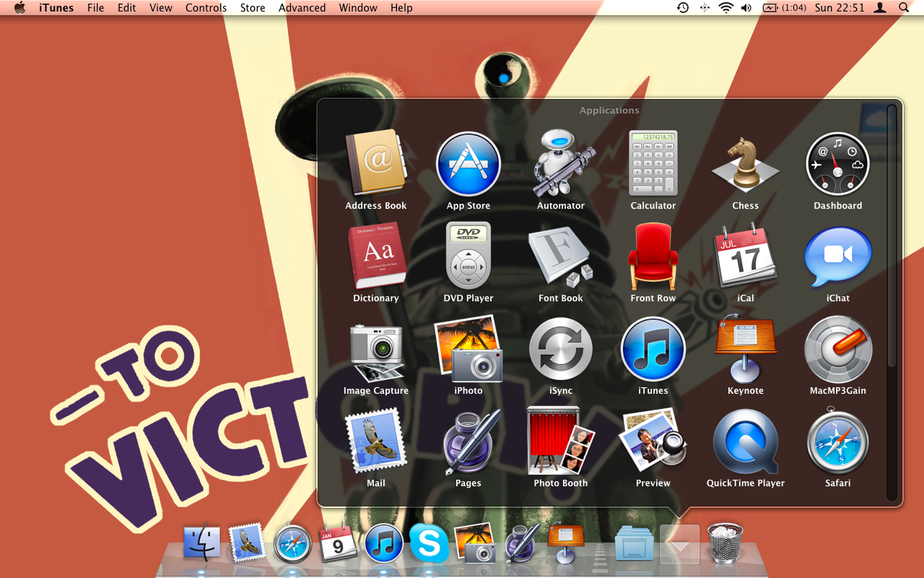The image size is (924, 578).
Task: Open the iSync app
Action: 561,349
